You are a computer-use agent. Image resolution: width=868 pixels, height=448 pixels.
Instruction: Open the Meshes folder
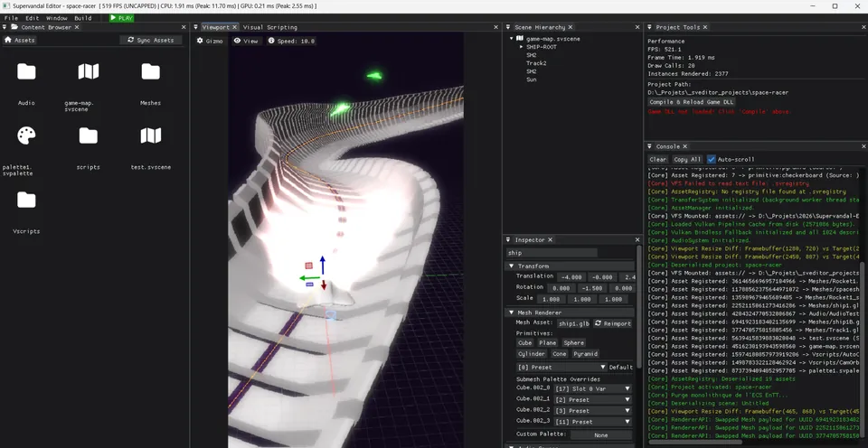click(151, 72)
